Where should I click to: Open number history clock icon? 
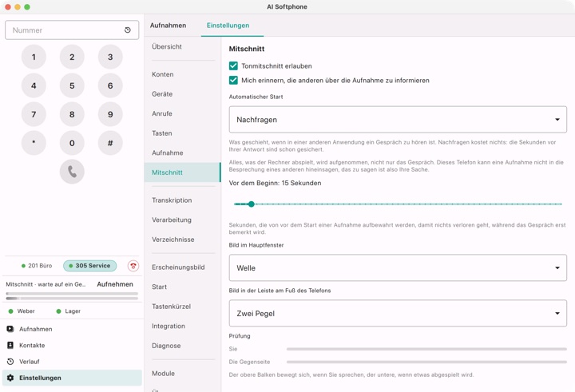pos(128,30)
